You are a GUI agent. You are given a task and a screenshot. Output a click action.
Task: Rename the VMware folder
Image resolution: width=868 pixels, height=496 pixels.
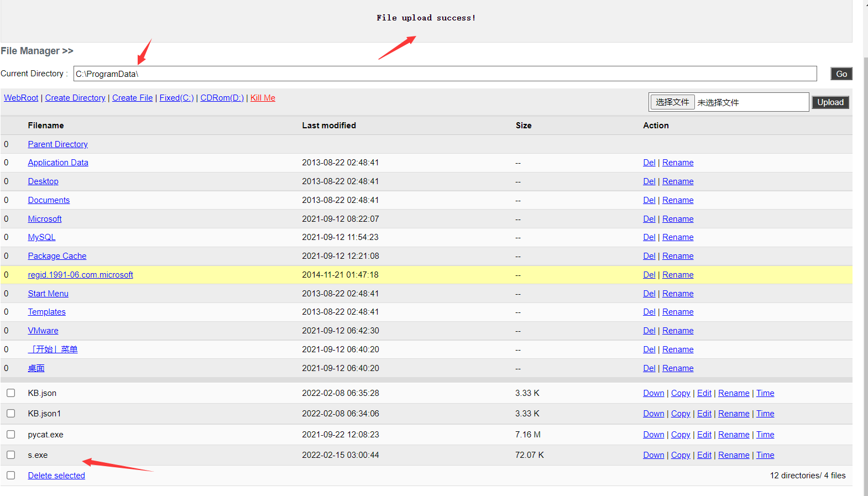coord(678,331)
